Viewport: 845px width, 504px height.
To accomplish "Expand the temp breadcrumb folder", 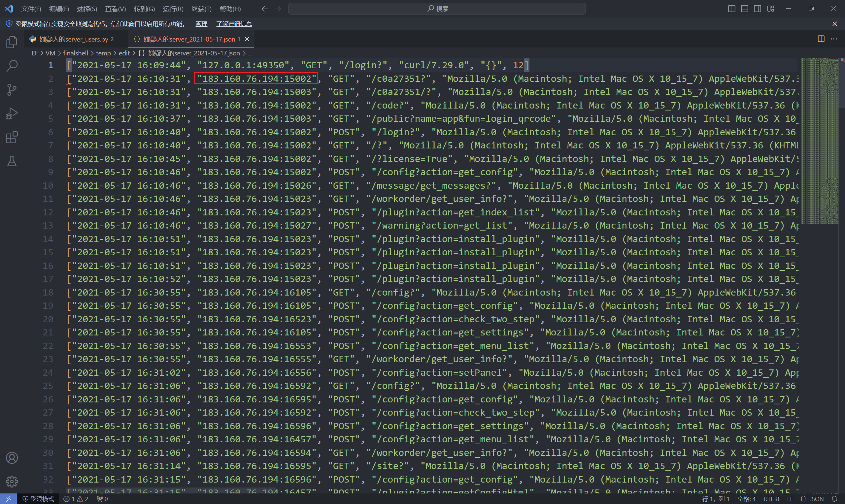I will (x=103, y=53).
